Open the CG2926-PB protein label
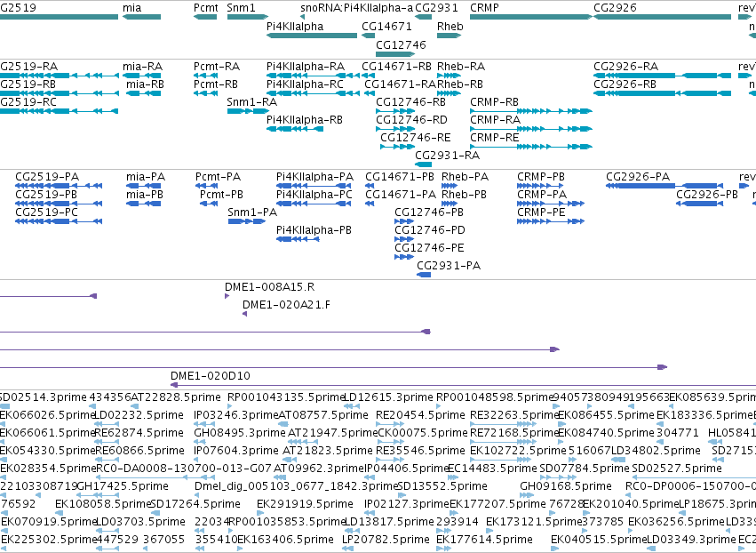Viewport: 756px width, 553px height. (707, 195)
